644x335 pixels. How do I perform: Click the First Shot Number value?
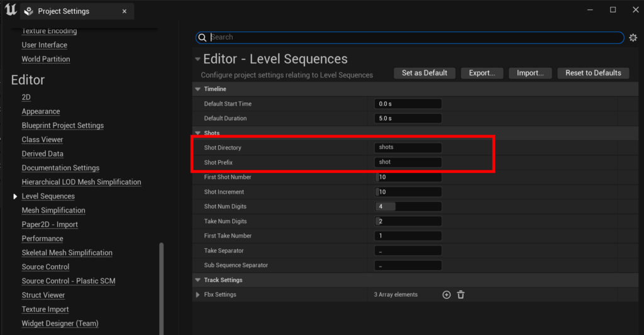(x=408, y=177)
